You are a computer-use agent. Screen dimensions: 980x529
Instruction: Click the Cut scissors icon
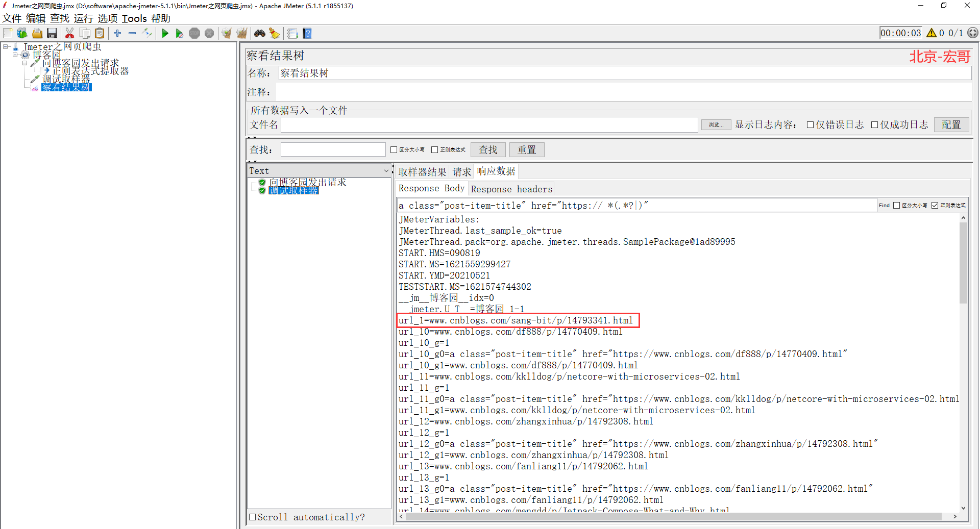coord(70,33)
